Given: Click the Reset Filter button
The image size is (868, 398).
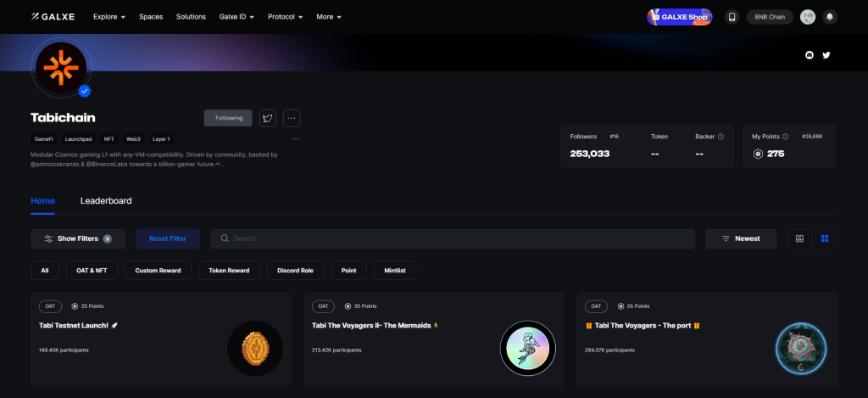Looking at the screenshot, I should [x=167, y=238].
